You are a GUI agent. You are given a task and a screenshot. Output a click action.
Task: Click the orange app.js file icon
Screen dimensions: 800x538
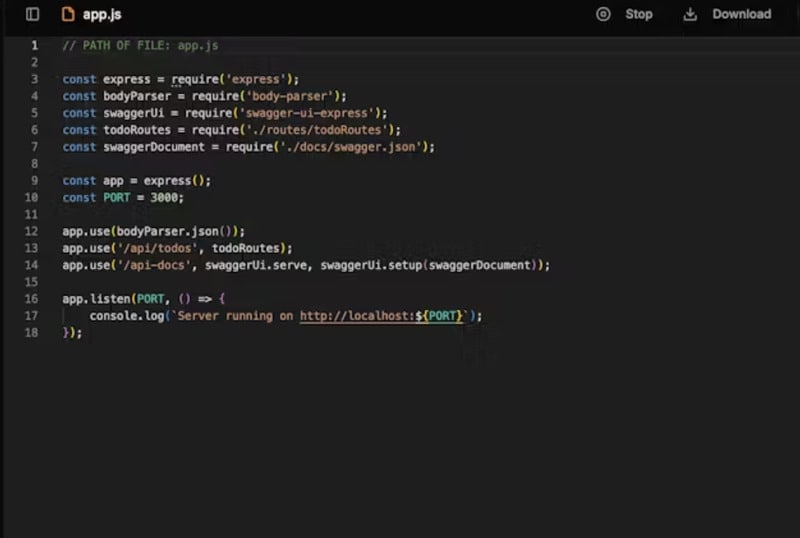pos(68,14)
